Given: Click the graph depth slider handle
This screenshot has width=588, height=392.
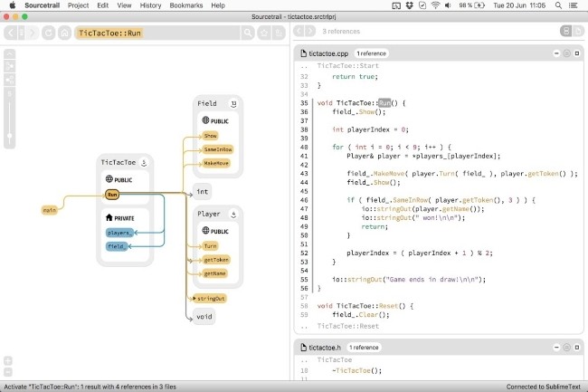Looking at the screenshot, I should [x=10, y=136].
